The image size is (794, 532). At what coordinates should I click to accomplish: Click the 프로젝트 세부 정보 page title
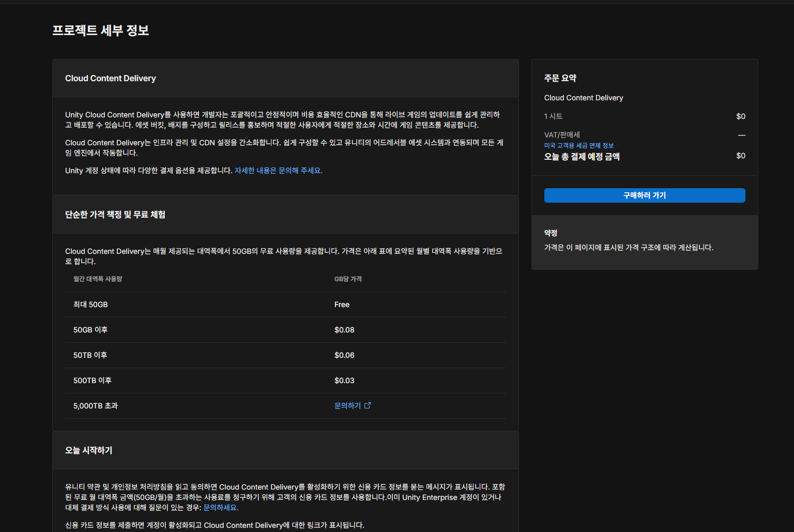101,31
